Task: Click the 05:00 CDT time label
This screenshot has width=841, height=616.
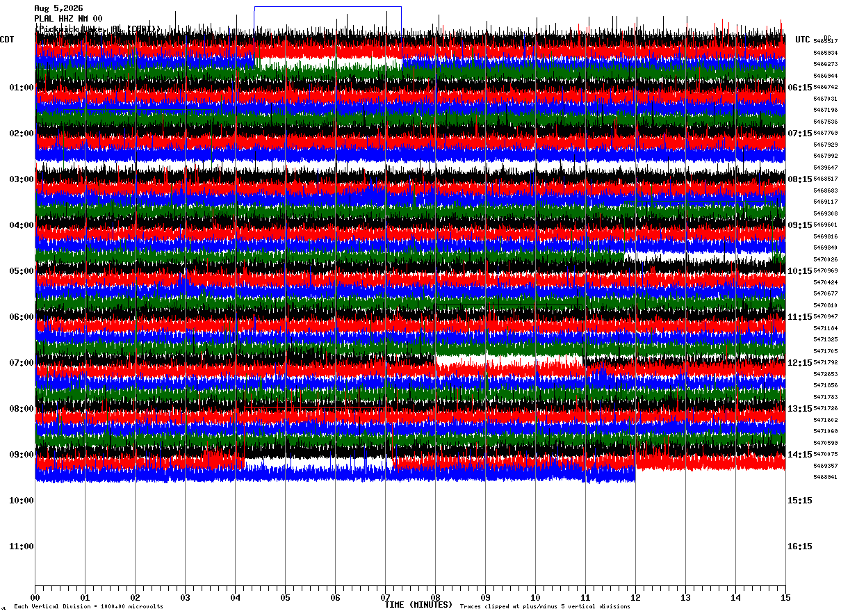Action: click(22, 271)
